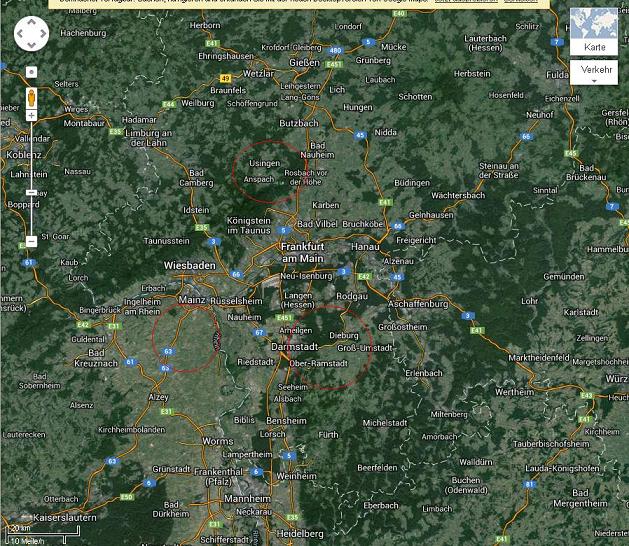Click the Koblenz city label
The image size is (629, 546).
tap(24, 154)
